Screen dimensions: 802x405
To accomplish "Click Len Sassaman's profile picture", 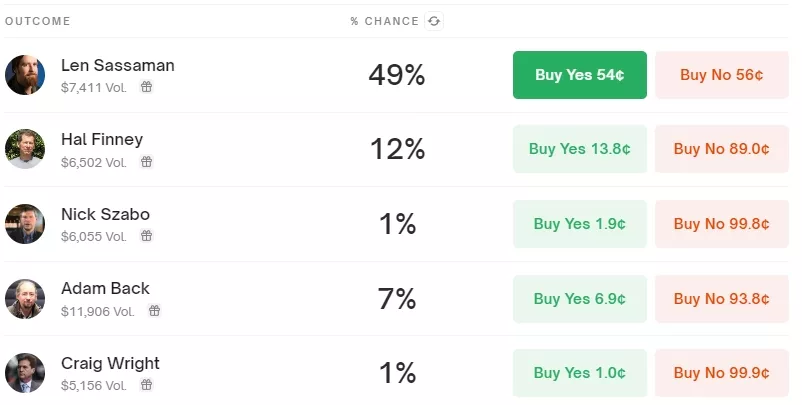I will click(x=25, y=75).
